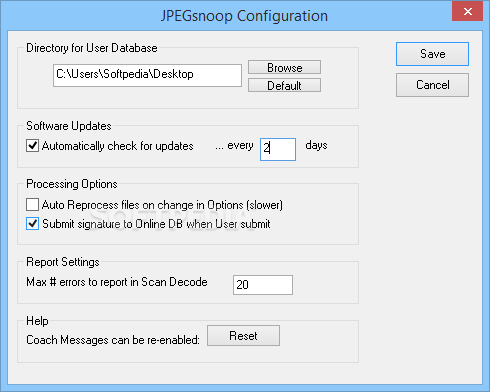490x392 pixels.
Task: Click the 'Max # errors to report' label
Action: click(x=117, y=282)
